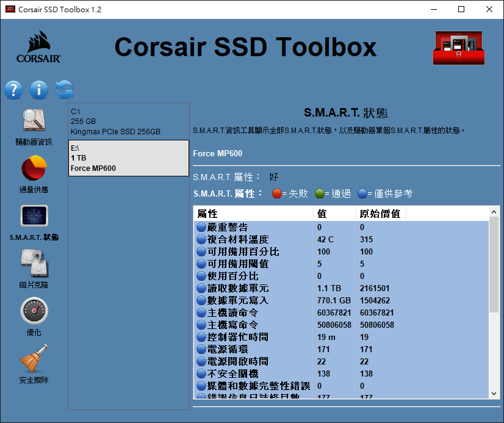Click the 原始價值 column header
Viewport: 504px width, 423px height.
[381, 214]
